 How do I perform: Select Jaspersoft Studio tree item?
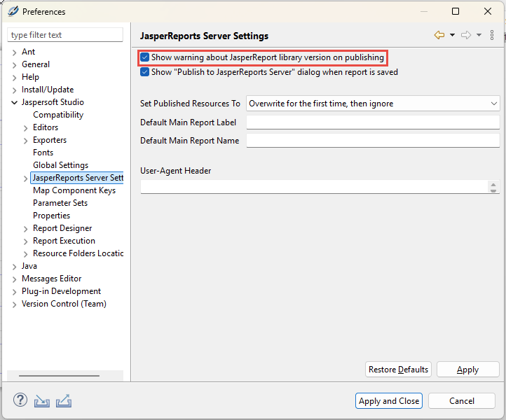(x=53, y=102)
